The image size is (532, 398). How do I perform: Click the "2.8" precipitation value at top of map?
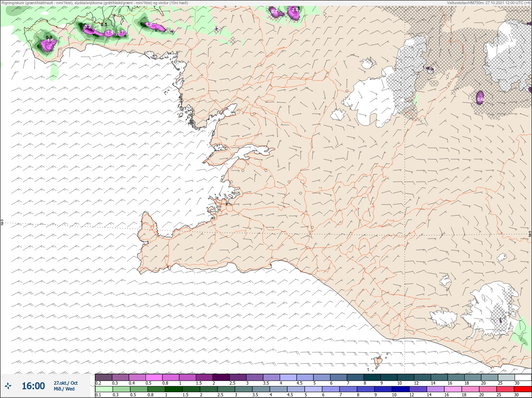pos(296,9)
